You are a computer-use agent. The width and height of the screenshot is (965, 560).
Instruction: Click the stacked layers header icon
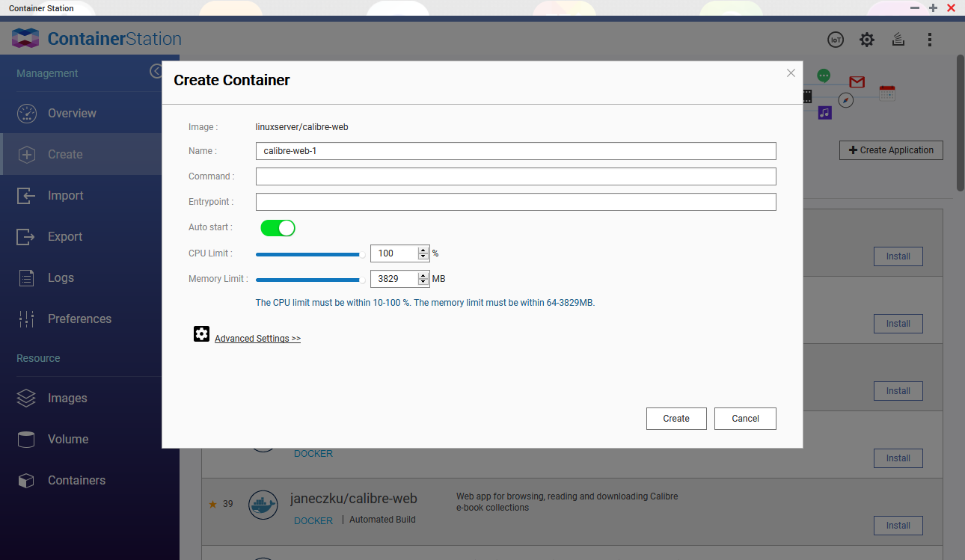(898, 40)
